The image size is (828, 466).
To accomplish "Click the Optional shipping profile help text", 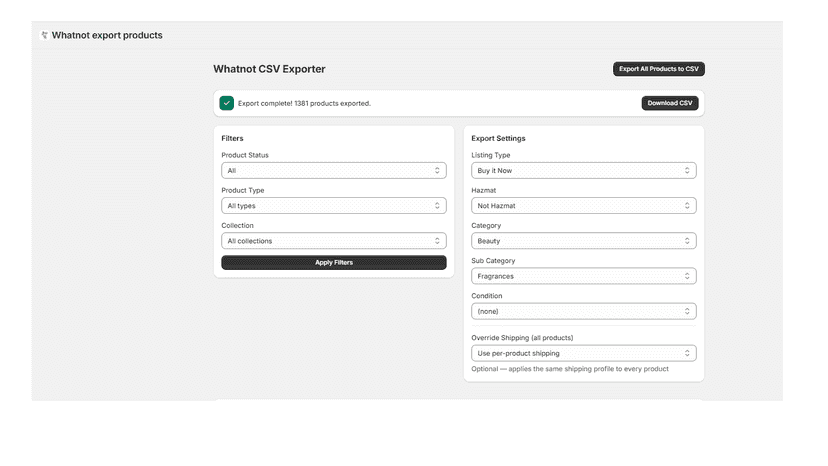I will 570,369.
